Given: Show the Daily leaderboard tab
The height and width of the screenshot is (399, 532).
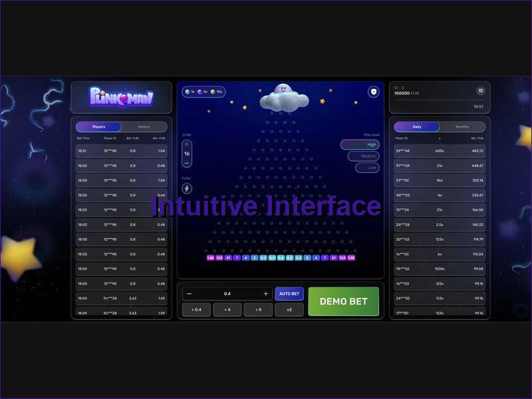Looking at the screenshot, I should pyautogui.click(x=417, y=126).
